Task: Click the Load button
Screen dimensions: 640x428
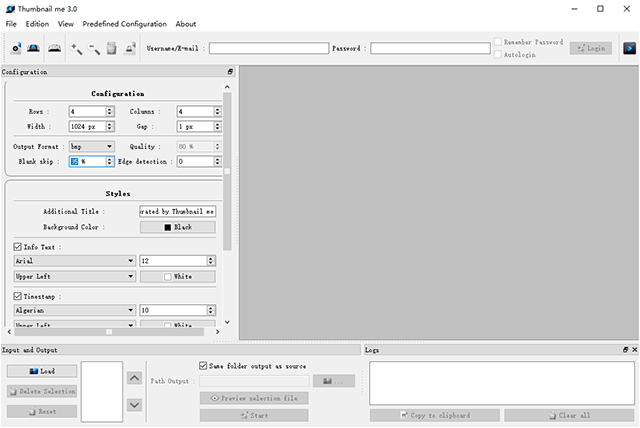Action: (41, 371)
